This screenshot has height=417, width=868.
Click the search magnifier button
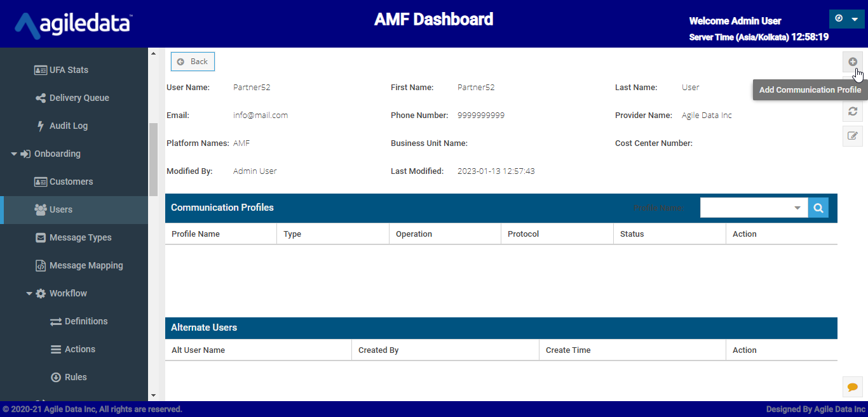tap(818, 208)
